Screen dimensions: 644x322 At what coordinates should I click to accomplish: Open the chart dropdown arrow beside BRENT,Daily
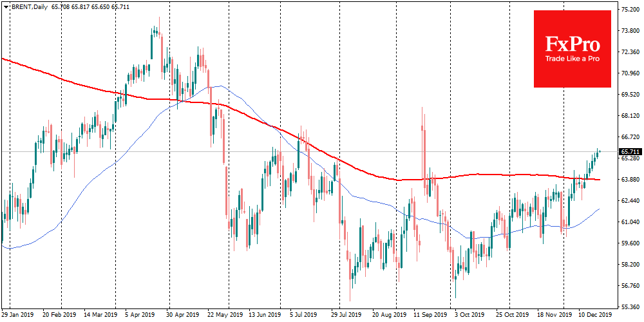point(5,5)
